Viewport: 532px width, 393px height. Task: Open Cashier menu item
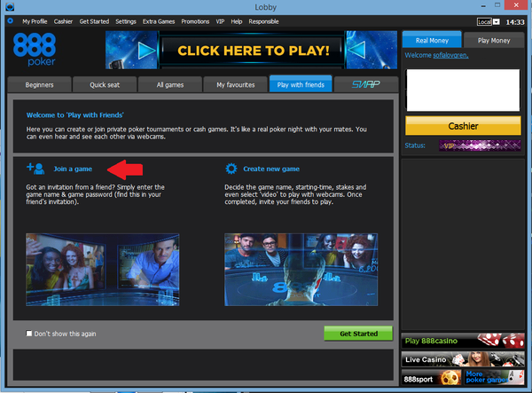63,21
